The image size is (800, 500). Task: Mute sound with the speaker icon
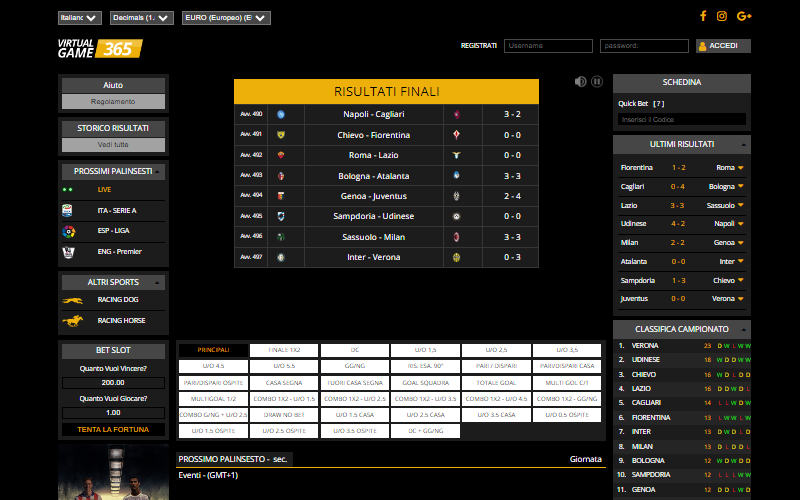pos(580,82)
